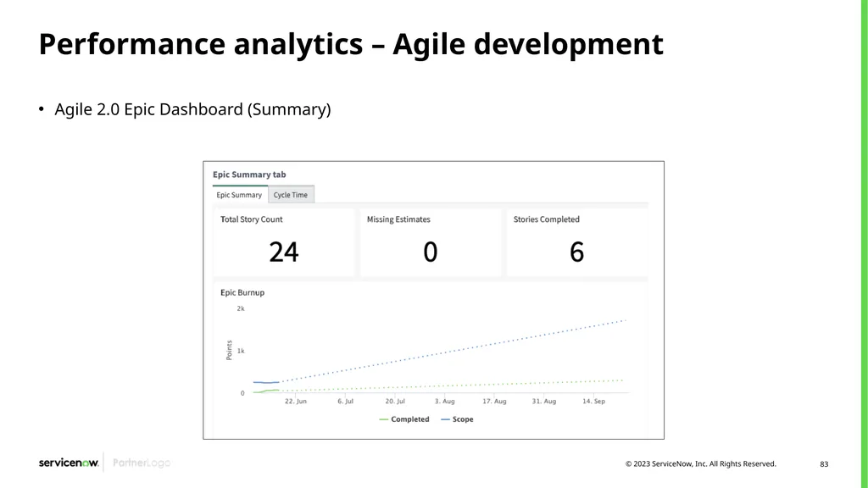Click the 2k y-axis label

(x=241, y=308)
